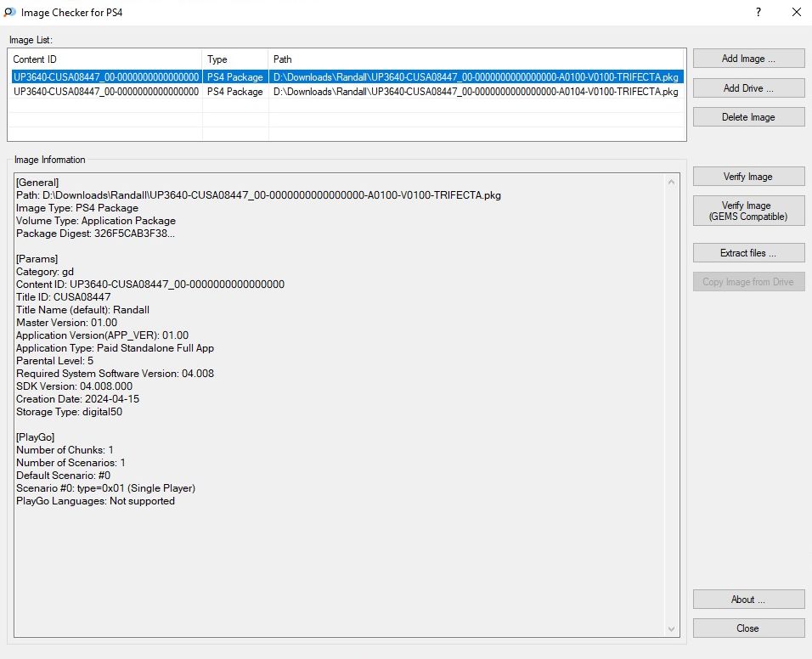
Task: Click the Package Digest line
Action: click(x=95, y=234)
